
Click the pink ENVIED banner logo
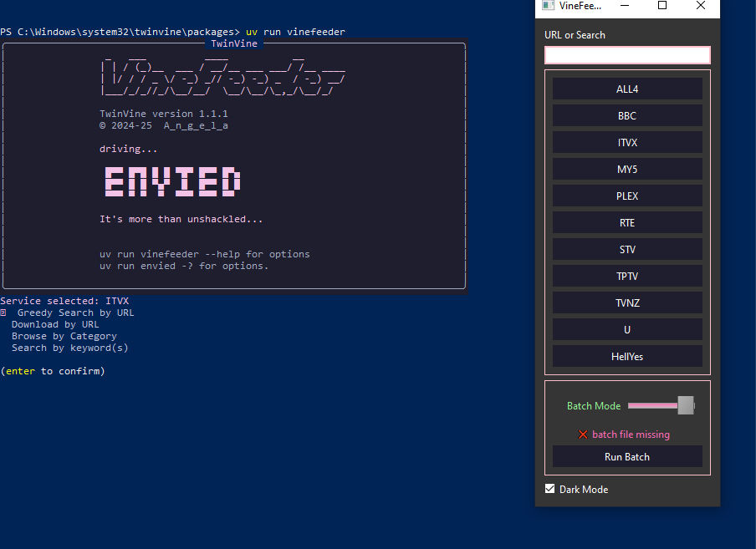click(172, 181)
